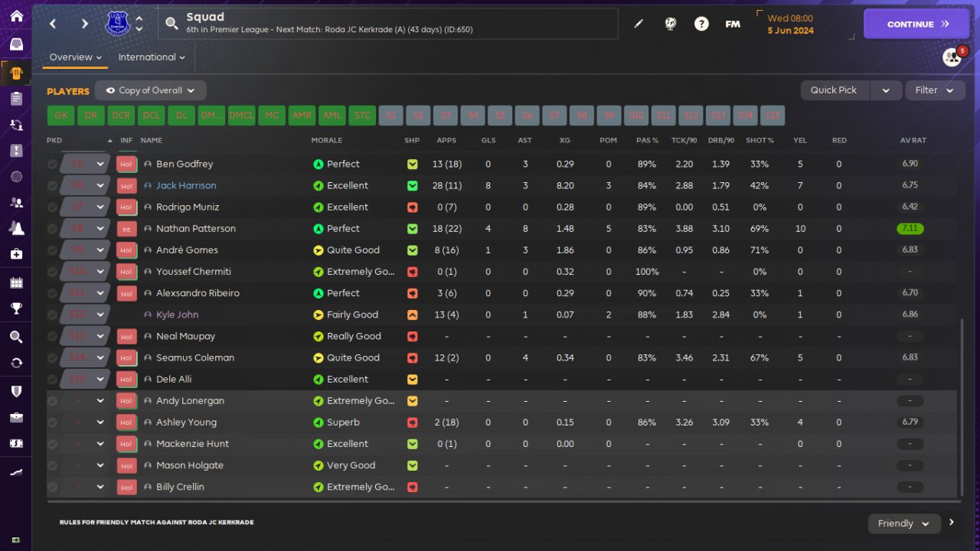Navigate back with the left arrow
980x551 pixels.
[x=53, y=24]
